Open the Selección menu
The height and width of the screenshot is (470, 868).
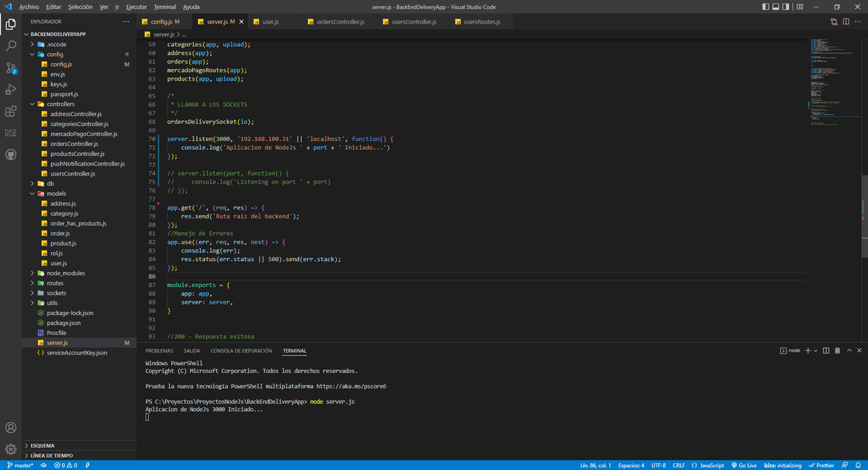point(80,7)
